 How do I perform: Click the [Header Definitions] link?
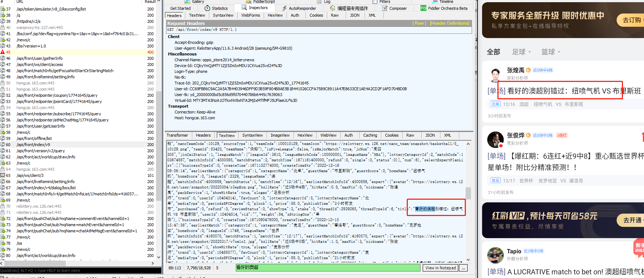pos(450,23)
